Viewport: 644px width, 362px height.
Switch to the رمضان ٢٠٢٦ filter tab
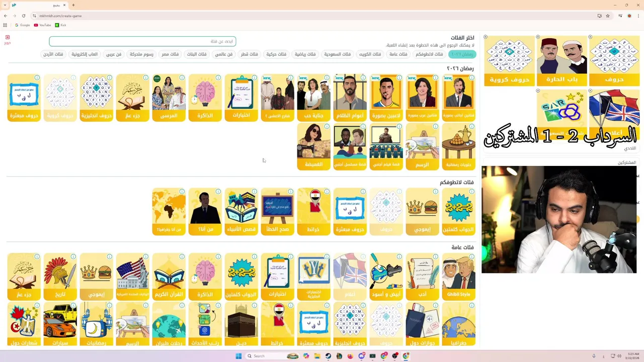click(x=461, y=54)
